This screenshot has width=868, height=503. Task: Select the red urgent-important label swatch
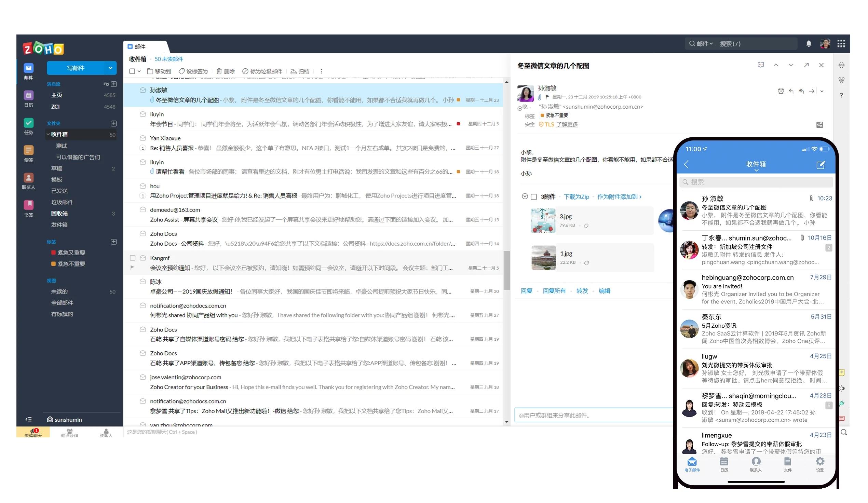[x=53, y=253]
